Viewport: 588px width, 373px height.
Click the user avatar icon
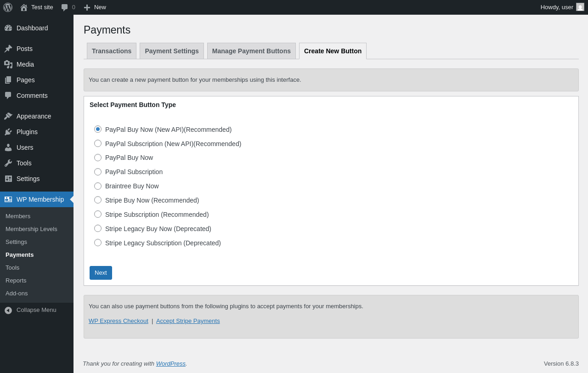[x=580, y=7]
